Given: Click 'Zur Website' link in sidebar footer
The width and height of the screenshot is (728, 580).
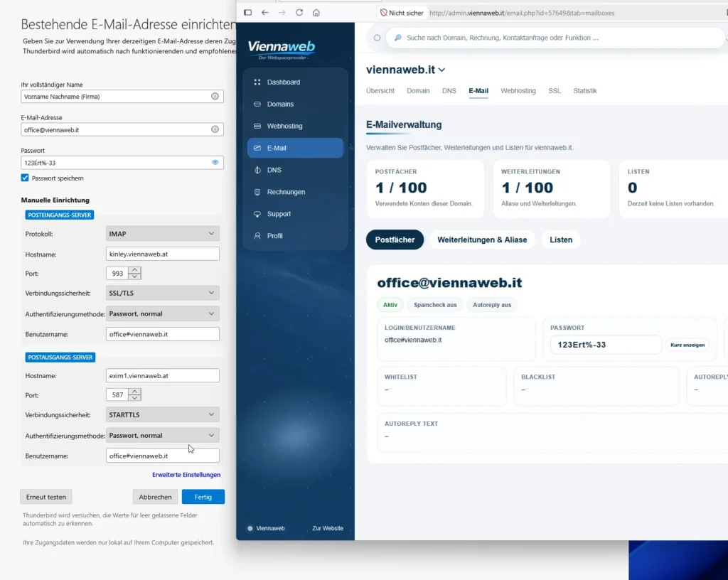Looking at the screenshot, I should click(328, 528).
